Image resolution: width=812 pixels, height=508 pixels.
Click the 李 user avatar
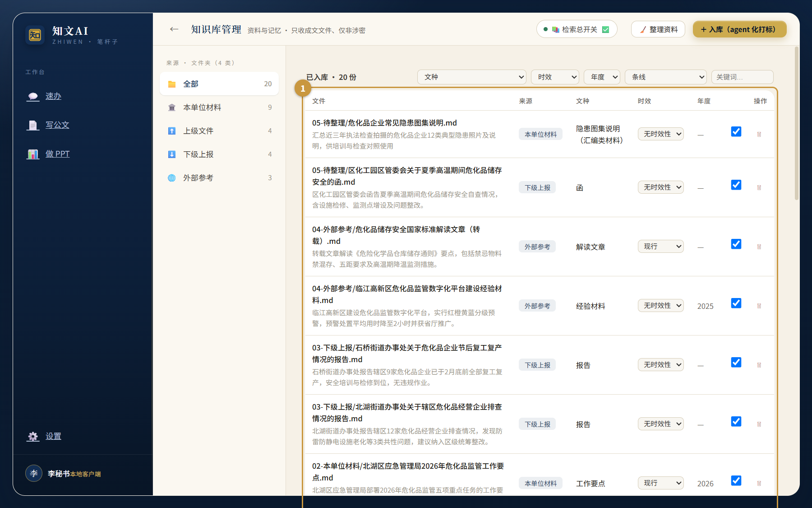34,473
